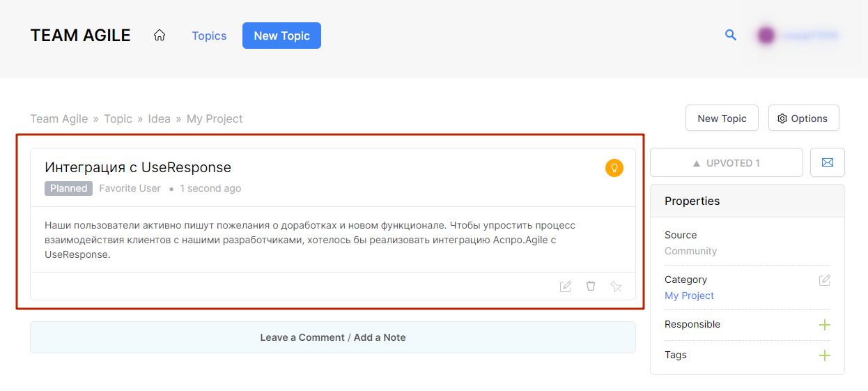Viewport: 868px width, 391px height.
Task: Add Tags with the plus icon
Action: [x=825, y=355]
